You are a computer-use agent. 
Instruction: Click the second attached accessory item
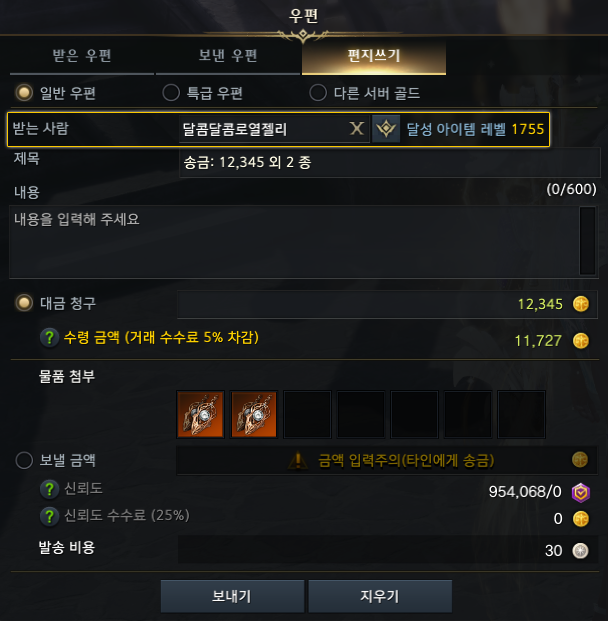(254, 414)
